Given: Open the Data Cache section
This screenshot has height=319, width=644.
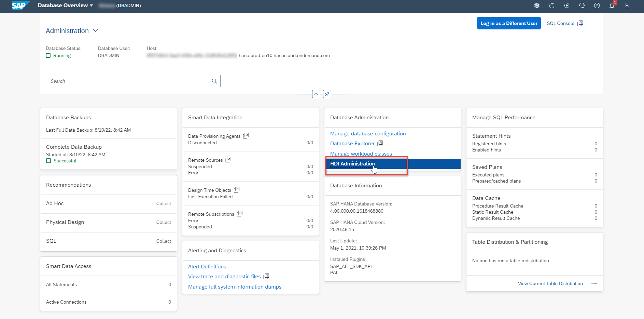Looking at the screenshot, I should tap(535, 208).
